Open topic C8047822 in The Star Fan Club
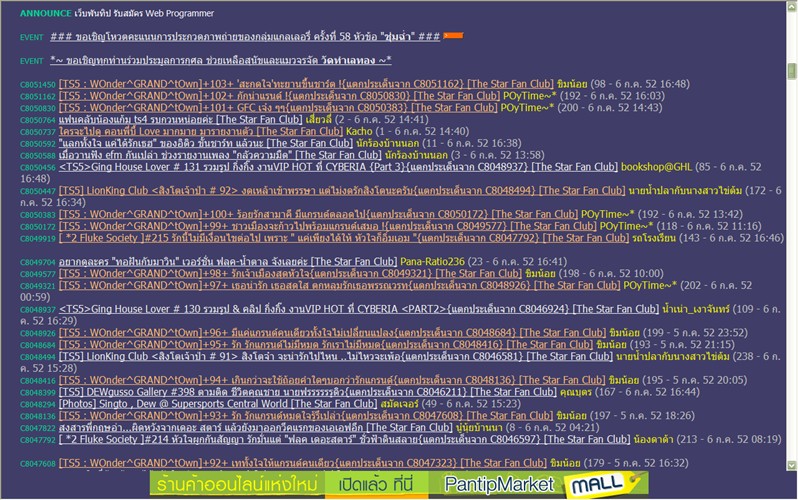 pos(255,427)
